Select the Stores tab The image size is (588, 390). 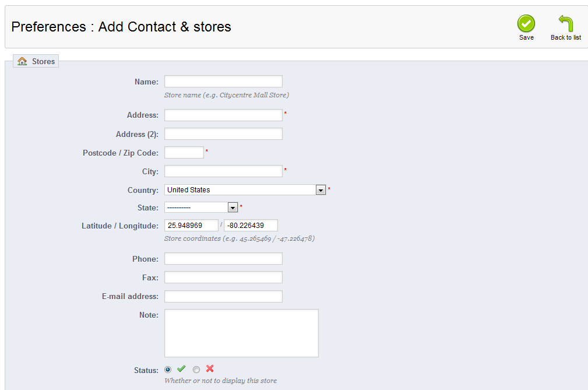tap(36, 61)
